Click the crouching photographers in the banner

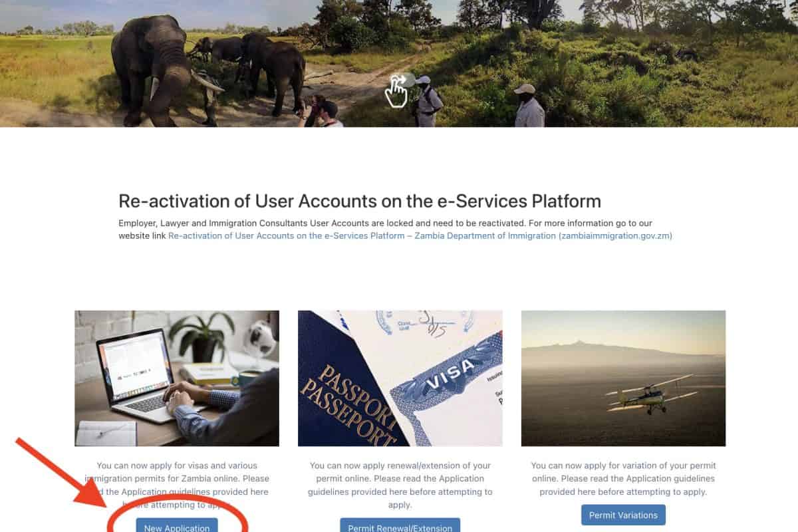coord(321,112)
